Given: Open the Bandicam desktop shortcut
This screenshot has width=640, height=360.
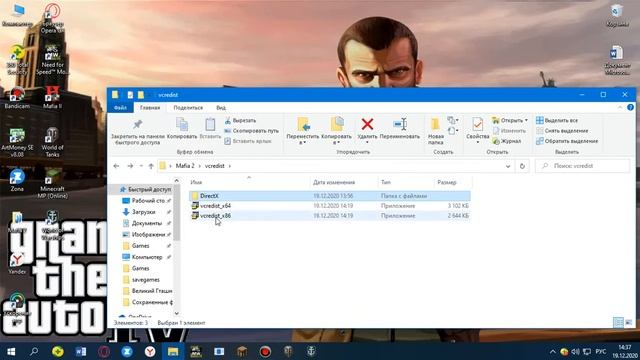Looking at the screenshot, I should pyautogui.click(x=17, y=98).
